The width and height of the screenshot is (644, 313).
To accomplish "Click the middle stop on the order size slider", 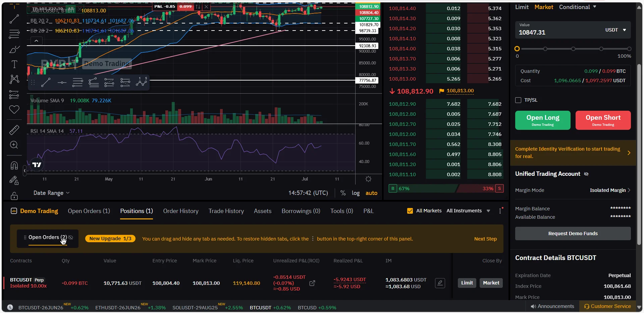I will [573, 49].
